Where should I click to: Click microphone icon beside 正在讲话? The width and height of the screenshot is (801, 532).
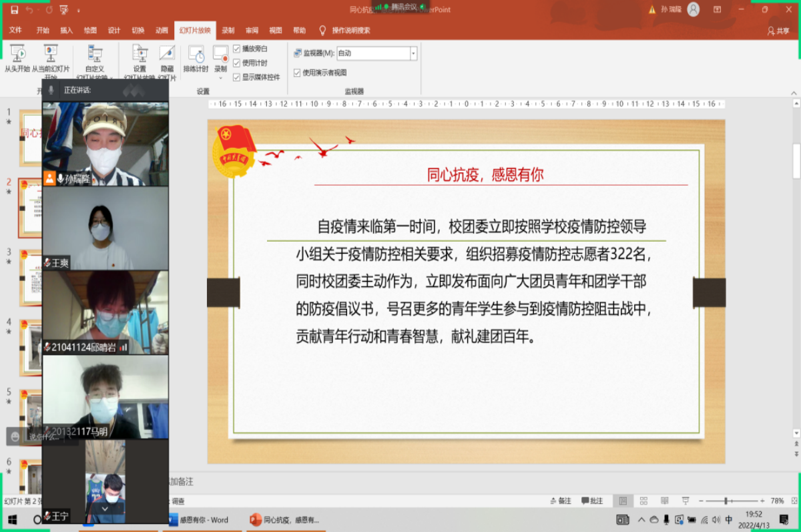pyautogui.click(x=51, y=89)
